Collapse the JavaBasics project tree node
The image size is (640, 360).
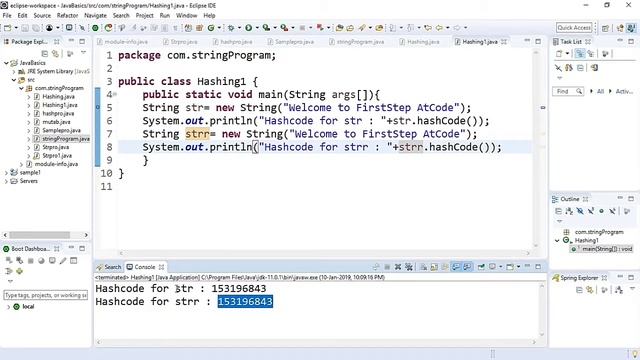click(x=6, y=63)
